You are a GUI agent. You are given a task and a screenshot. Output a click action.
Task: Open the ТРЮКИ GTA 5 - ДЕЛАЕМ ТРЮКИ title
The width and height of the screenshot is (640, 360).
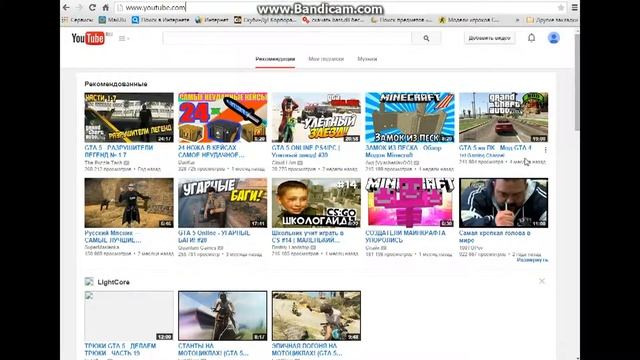(x=120, y=349)
